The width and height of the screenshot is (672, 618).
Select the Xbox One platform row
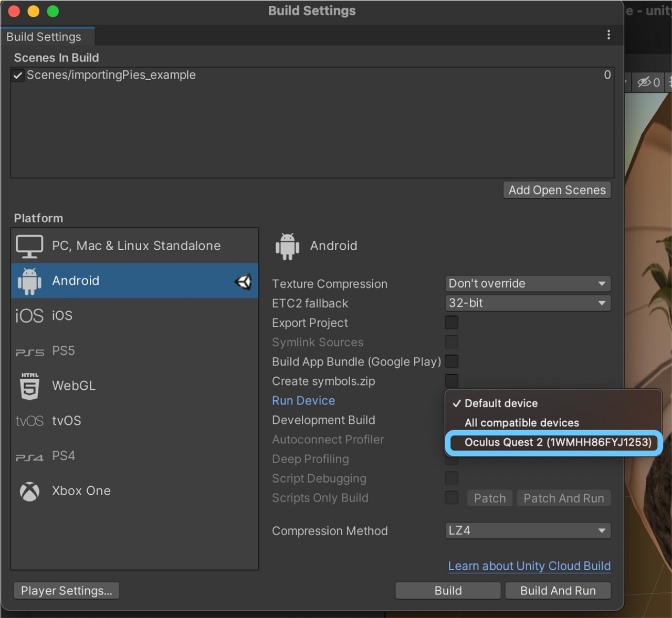point(135,491)
